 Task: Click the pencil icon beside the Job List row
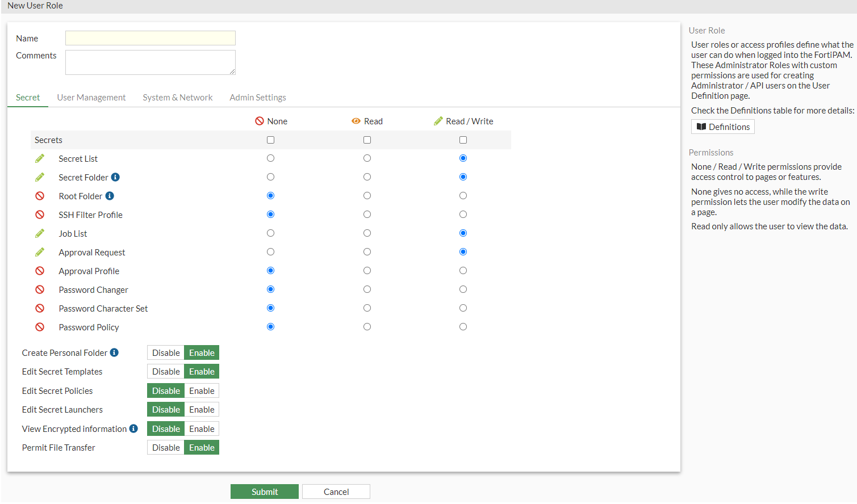(x=40, y=233)
